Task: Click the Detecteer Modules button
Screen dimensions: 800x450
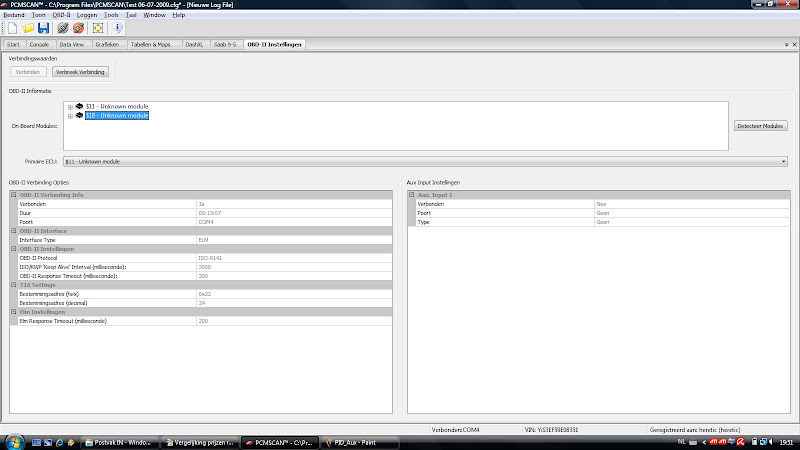Action: coord(760,126)
